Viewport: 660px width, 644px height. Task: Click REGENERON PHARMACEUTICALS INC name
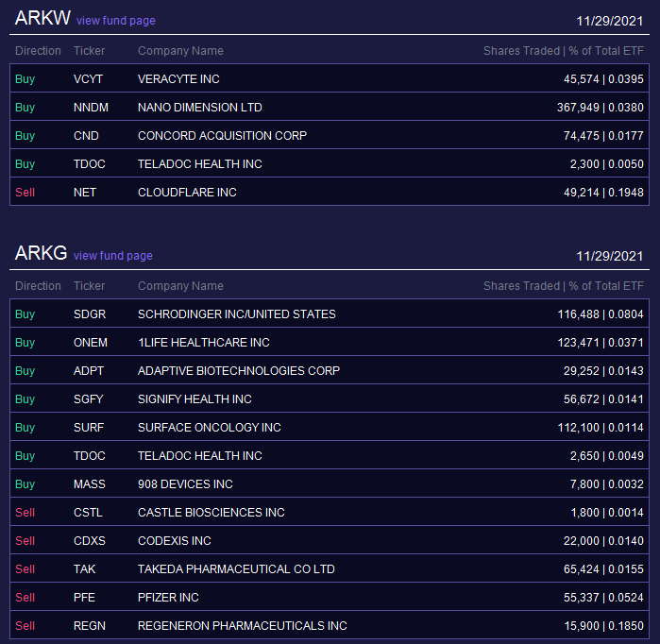tap(242, 625)
